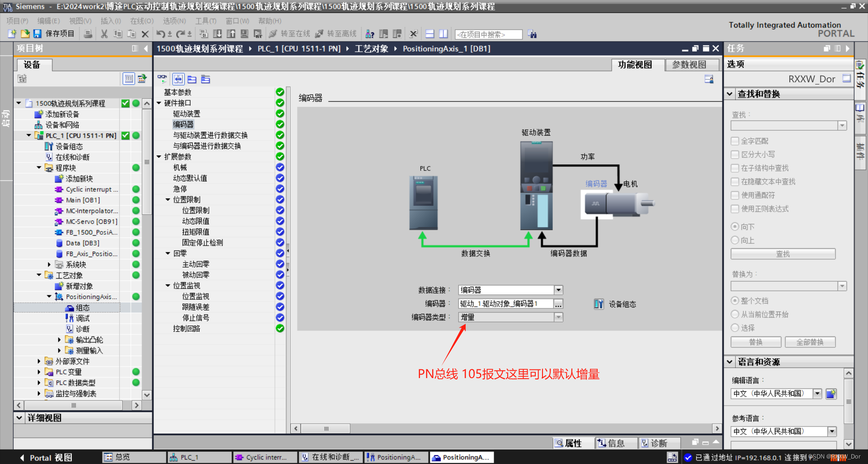This screenshot has width=868, height=464.
Task: Click the editor horizontal scrollbar thumb
Action: 325,428
